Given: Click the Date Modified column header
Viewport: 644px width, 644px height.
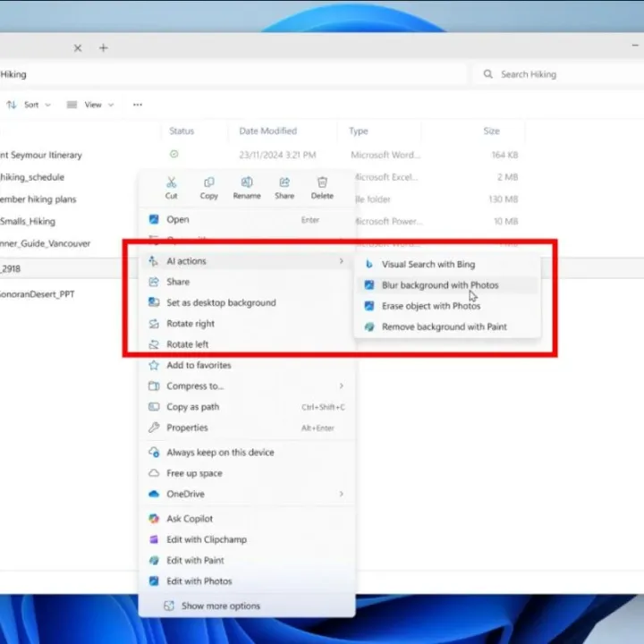Looking at the screenshot, I should click(267, 131).
